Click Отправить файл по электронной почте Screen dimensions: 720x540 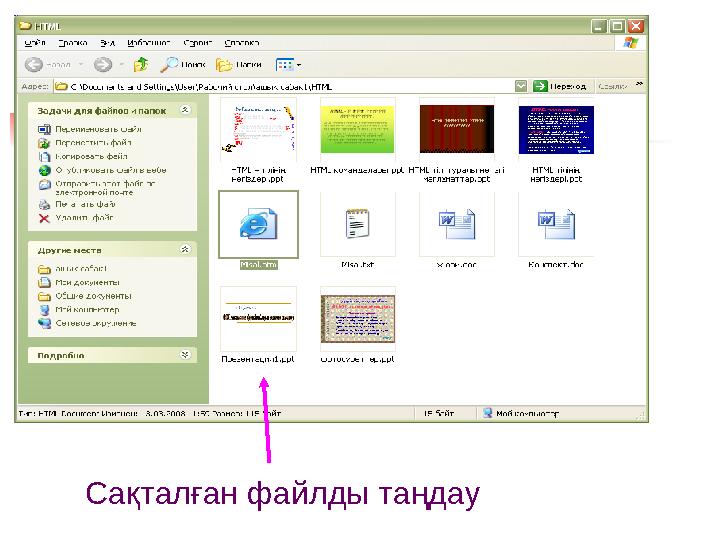105,188
